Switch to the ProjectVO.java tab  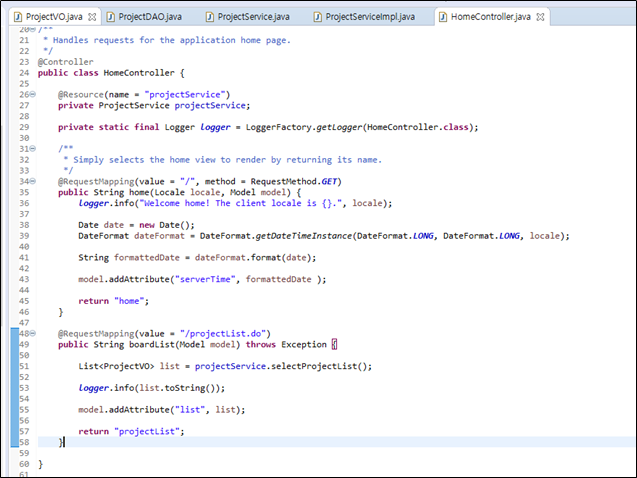[x=54, y=17]
